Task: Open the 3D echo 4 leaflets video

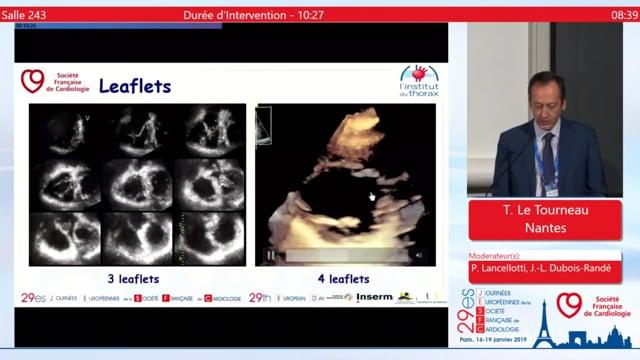Action: tap(345, 185)
